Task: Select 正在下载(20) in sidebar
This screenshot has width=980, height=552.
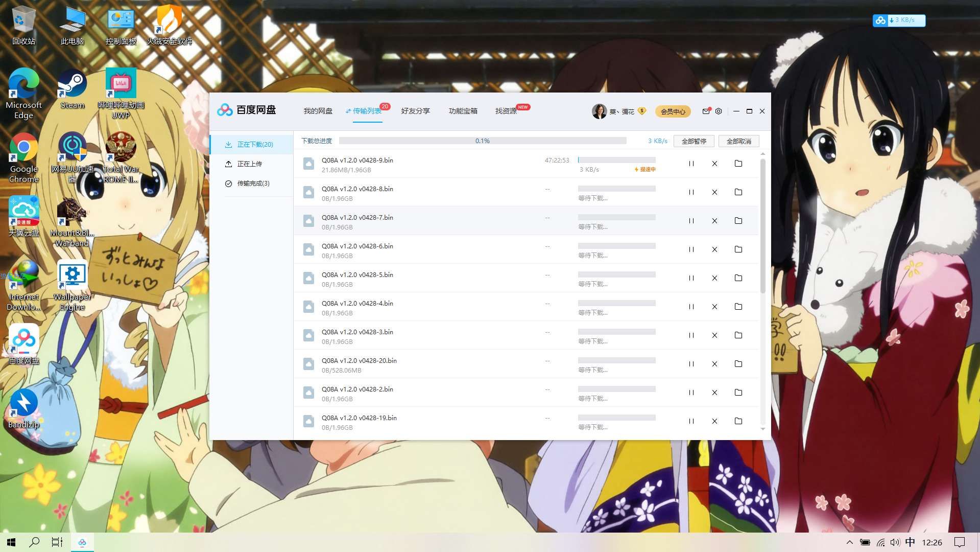Action: [252, 145]
